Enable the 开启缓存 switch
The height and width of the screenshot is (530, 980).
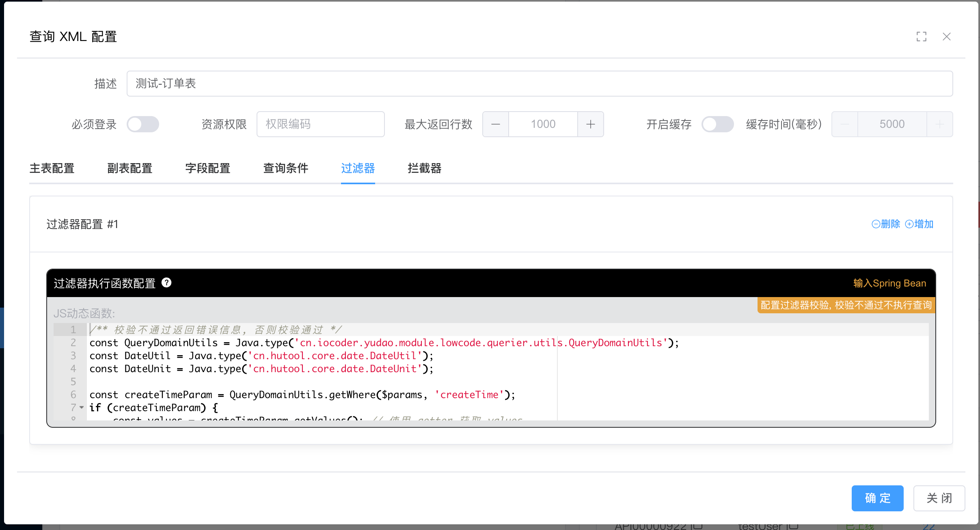coord(717,124)
